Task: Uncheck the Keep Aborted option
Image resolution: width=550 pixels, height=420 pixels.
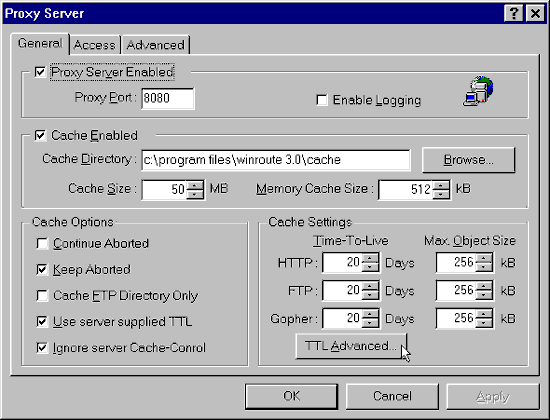Action: click(x=42, y=269)
